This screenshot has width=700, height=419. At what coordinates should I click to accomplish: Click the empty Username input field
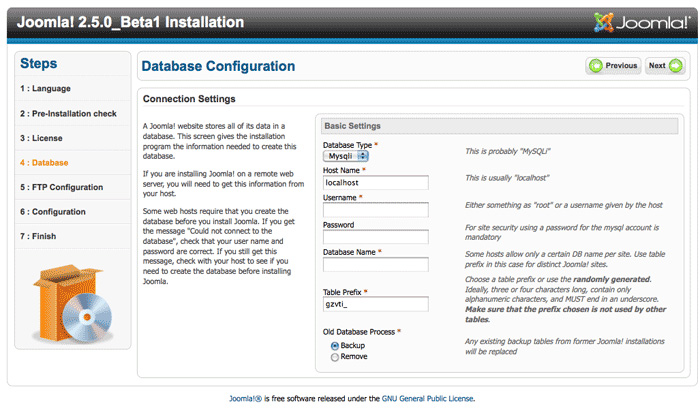coord(375,210)
